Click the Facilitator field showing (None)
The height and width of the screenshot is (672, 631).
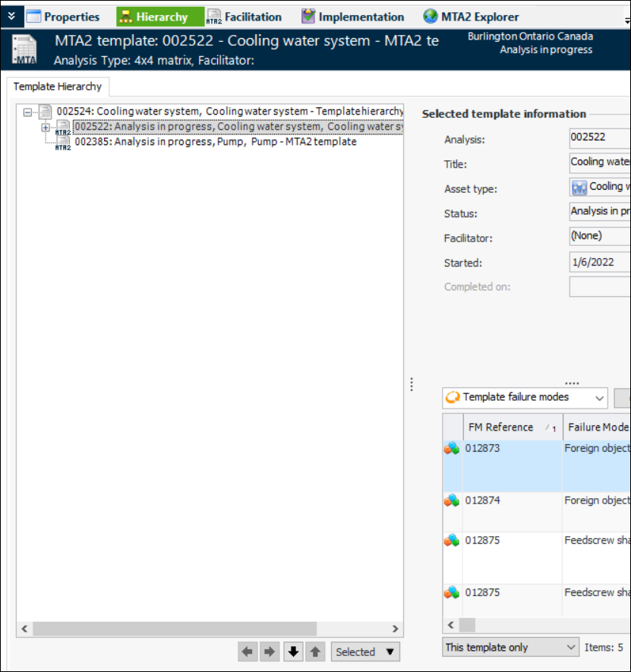pyautogui.click(x=600, y=236)
